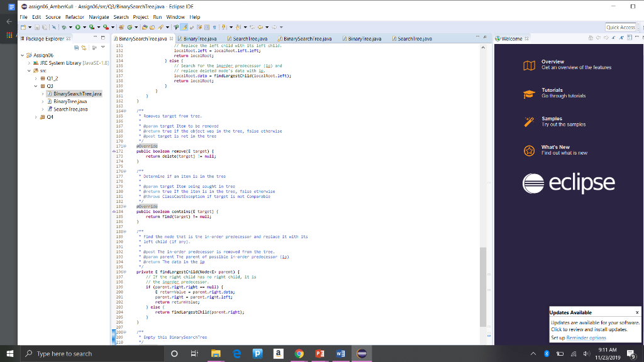Open Tutorials on the Welcome page
Viewport: 644px width, 362px height.
click(x=555, y=93)
